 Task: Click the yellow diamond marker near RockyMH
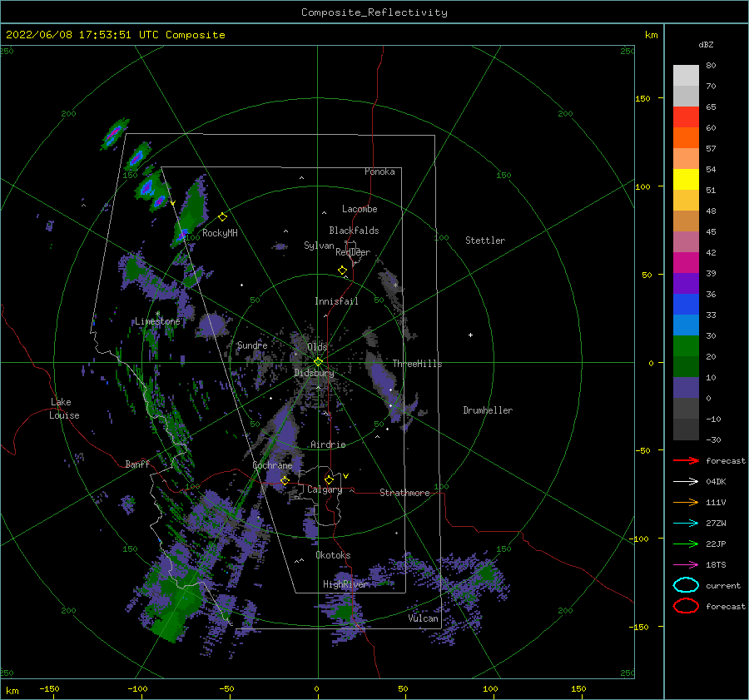(222, 217)
